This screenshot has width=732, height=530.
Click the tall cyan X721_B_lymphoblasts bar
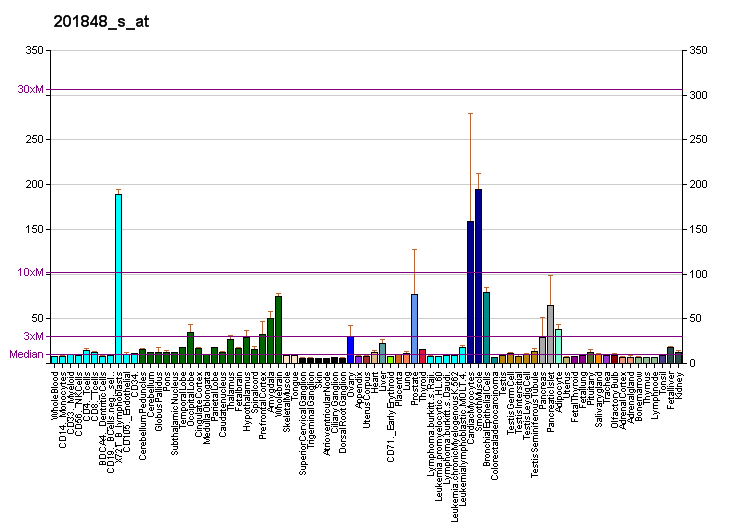119,278
